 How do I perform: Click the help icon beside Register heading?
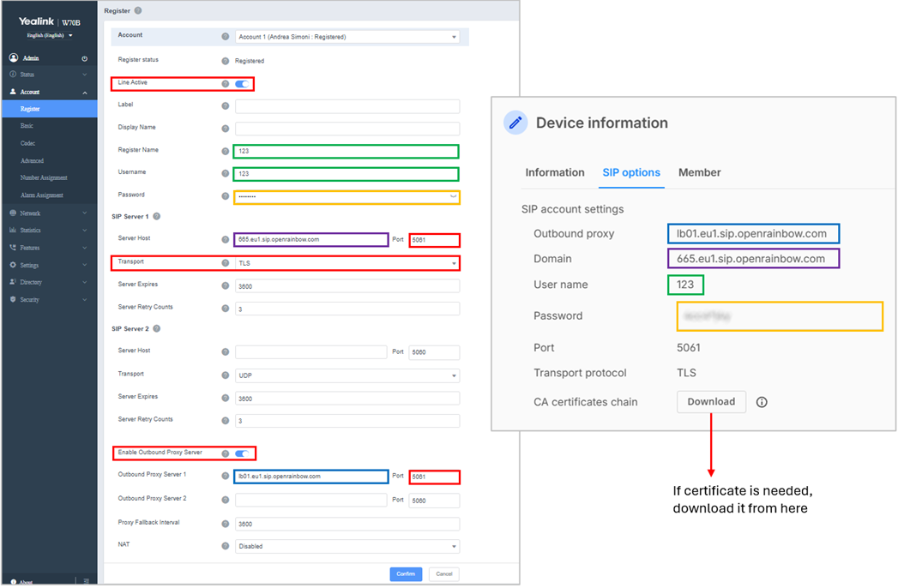138,11
